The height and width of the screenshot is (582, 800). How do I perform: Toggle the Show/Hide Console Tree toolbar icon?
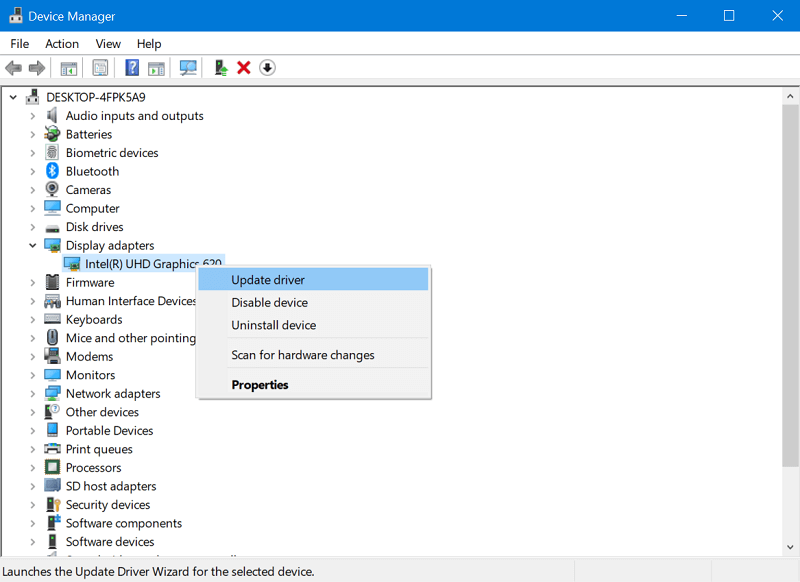[x=69, y=68]
